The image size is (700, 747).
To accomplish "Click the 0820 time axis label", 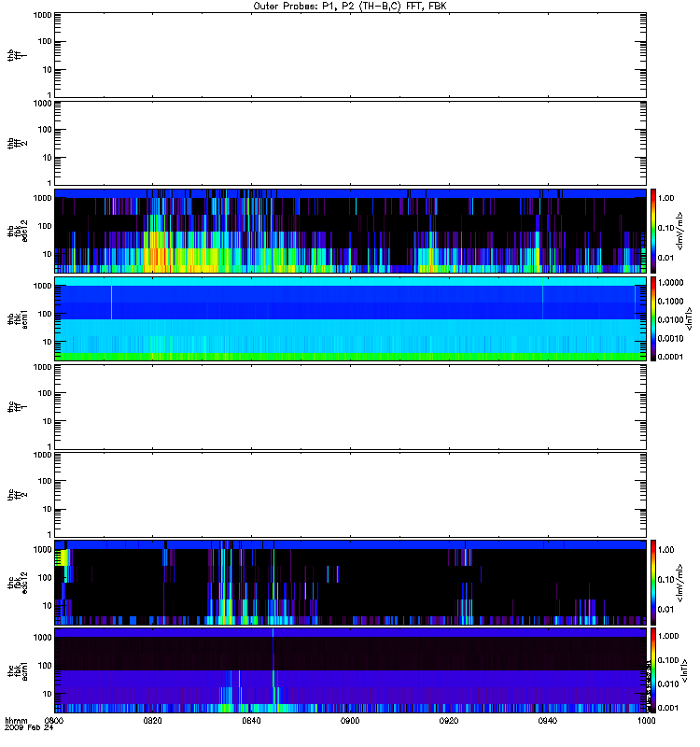I will click(x=152, y=721).
